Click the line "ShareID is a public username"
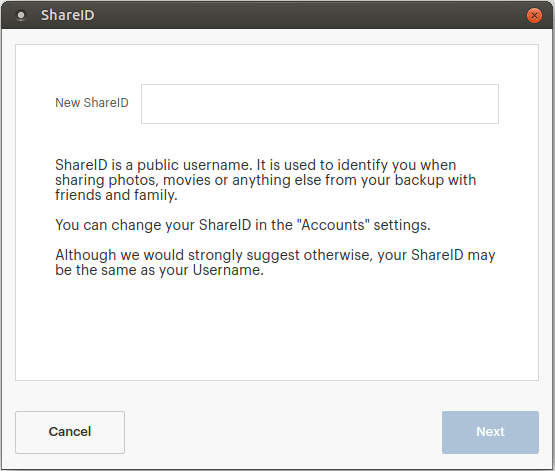This screenshot has height=471, width=555. point(256,165)
